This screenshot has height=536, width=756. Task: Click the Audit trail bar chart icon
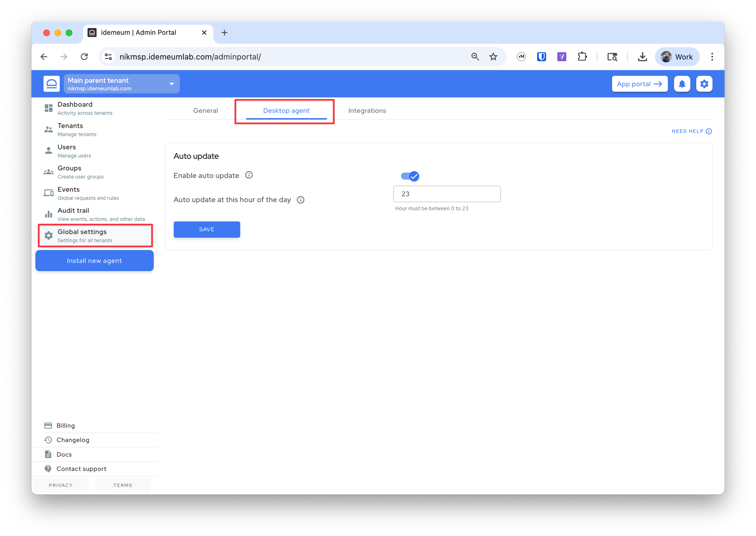[49, 214]
